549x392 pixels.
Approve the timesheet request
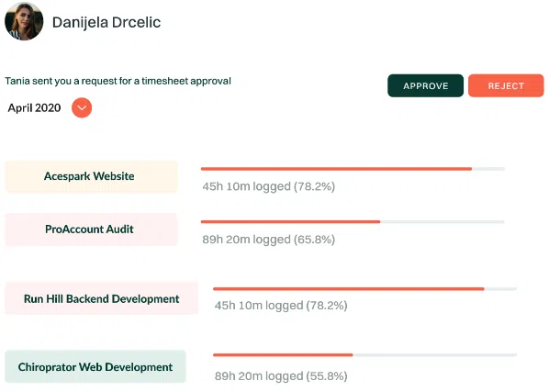pos(425,85)
